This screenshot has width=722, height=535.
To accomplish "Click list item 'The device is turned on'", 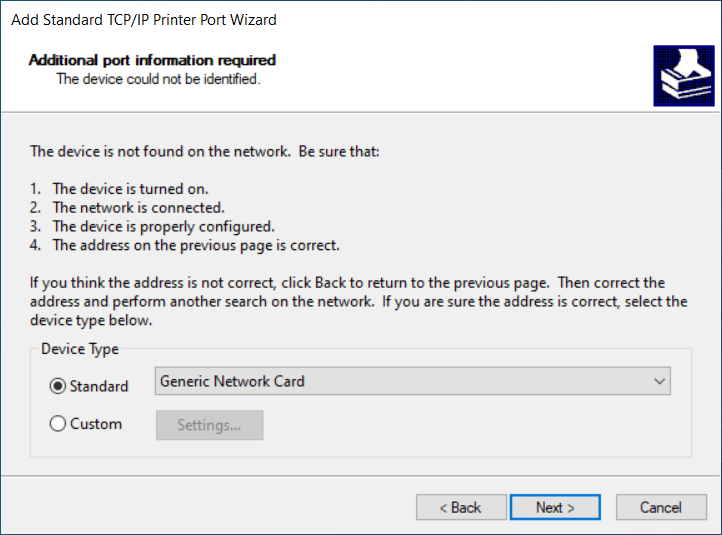I will click(x=130, y=189).
